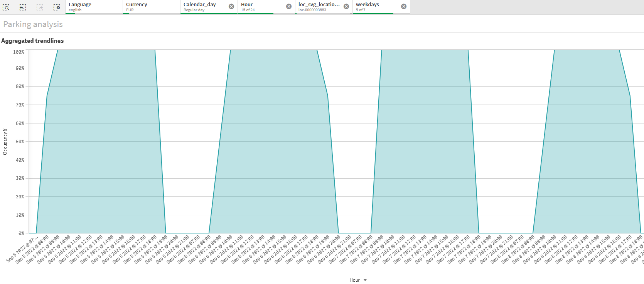
Task: Clear the weekdays selection
Action: [404, 7]
